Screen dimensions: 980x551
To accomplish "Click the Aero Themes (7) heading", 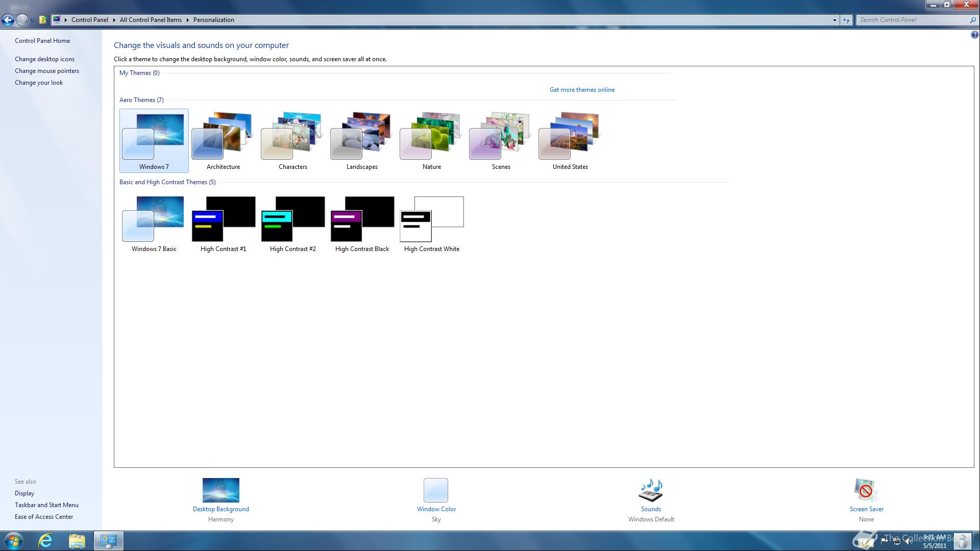I will [x=141, y=100].
